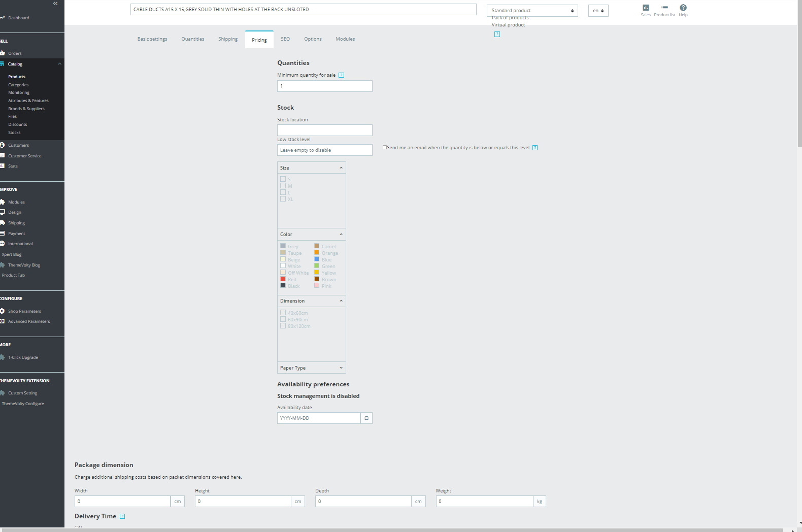Screen dimensions: 802x532
Task: Open Modules under Improve in sidebar
Action: 16,202
